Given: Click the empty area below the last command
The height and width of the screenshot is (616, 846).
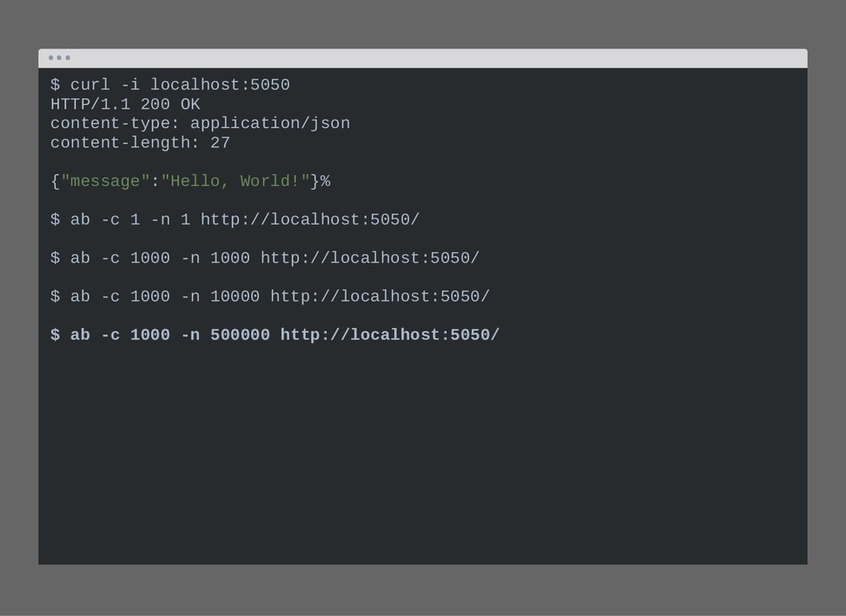Looking at the screenshot, I should [x=423, y=453].
